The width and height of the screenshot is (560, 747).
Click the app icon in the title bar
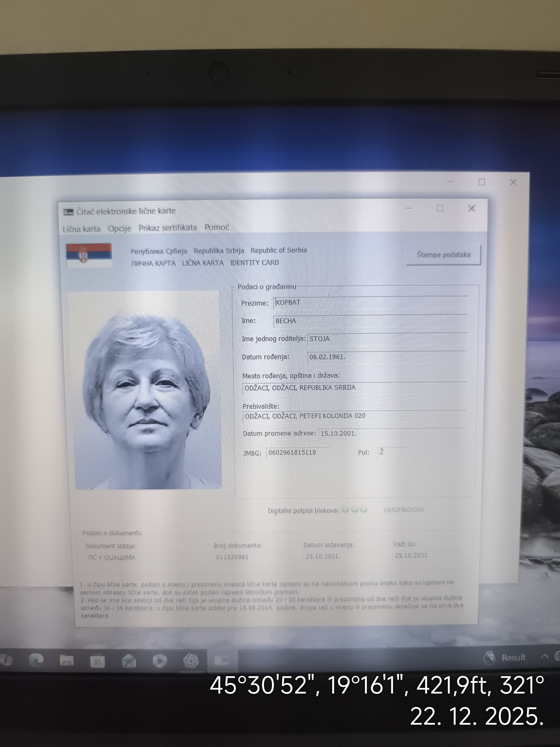click(x=68, y=212)
